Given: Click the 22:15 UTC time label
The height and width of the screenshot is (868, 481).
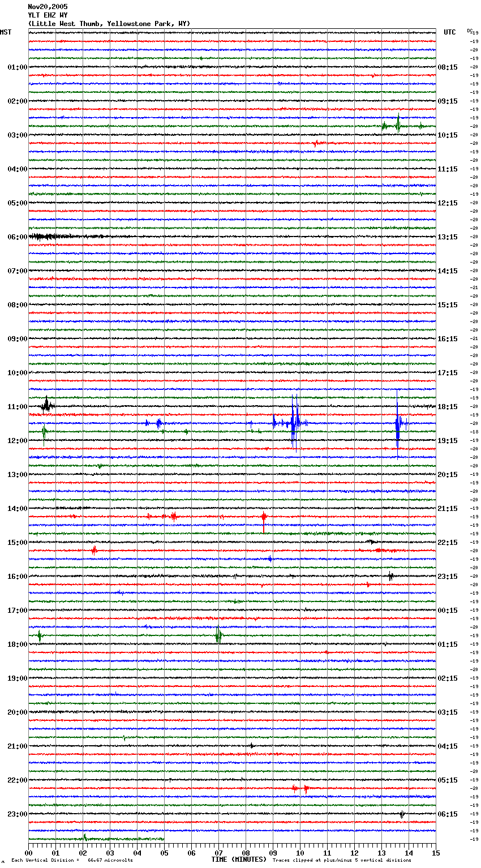Looking at the screenshot, I should (x=448, y=543).
